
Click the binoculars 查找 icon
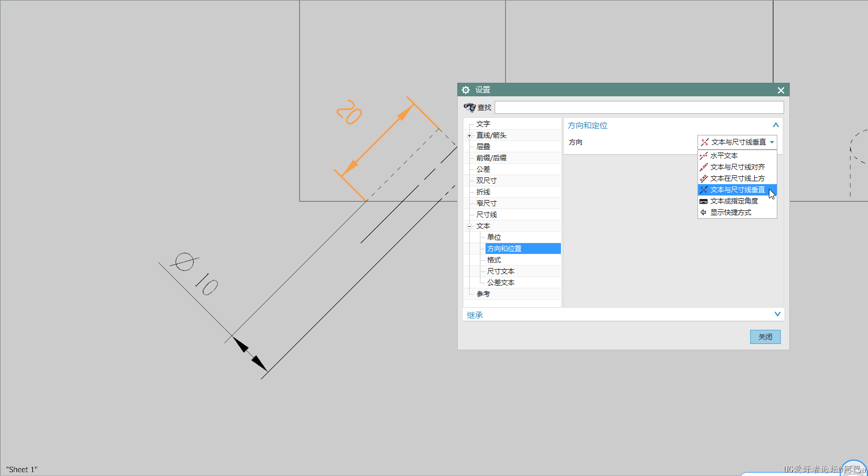(x=469, y=107)
